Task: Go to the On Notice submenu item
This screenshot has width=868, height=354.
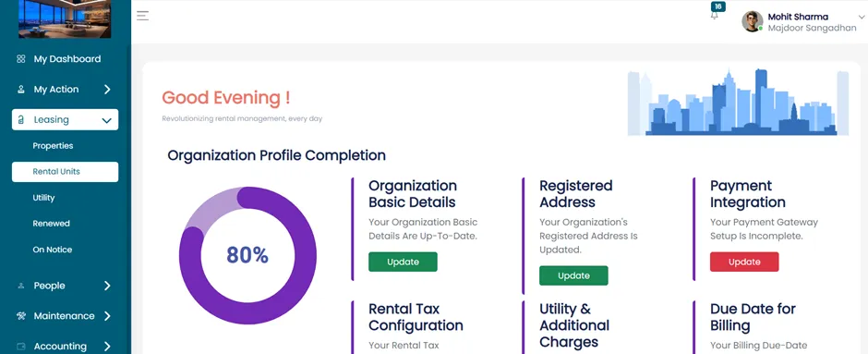Action: pos(52,250)
